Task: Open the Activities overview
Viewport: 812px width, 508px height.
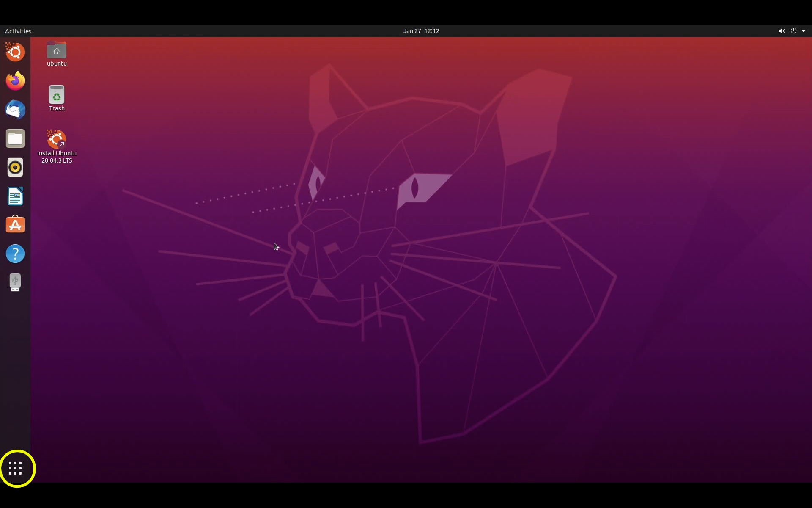Action: pyautogui.click(x=18, y=31)
